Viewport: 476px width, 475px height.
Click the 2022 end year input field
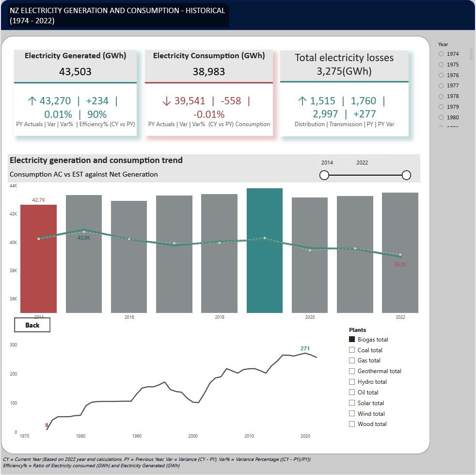pyautogui.click(x=370, y=163)
